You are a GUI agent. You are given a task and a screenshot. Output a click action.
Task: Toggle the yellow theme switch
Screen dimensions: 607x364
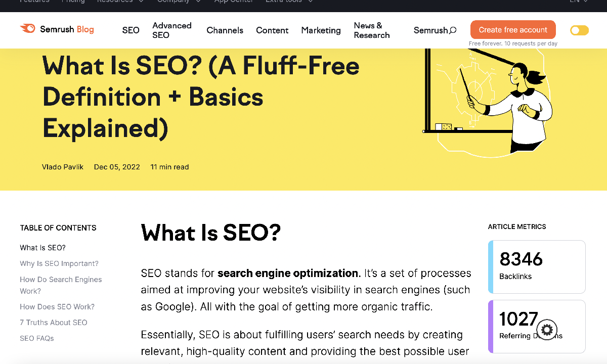click(579, 30)
